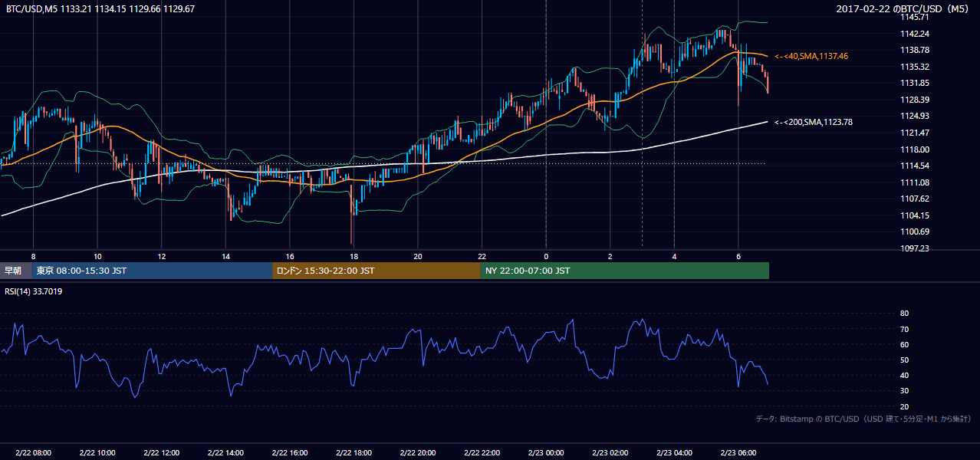Click the 1097.23 price axis label
The height and width of the screenshot is (460, 980).
(x=916, y=248)
